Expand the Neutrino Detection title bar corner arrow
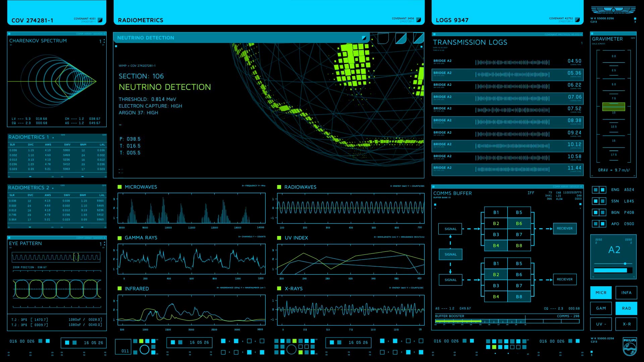The image size is (644, 362). click(364, 38)
